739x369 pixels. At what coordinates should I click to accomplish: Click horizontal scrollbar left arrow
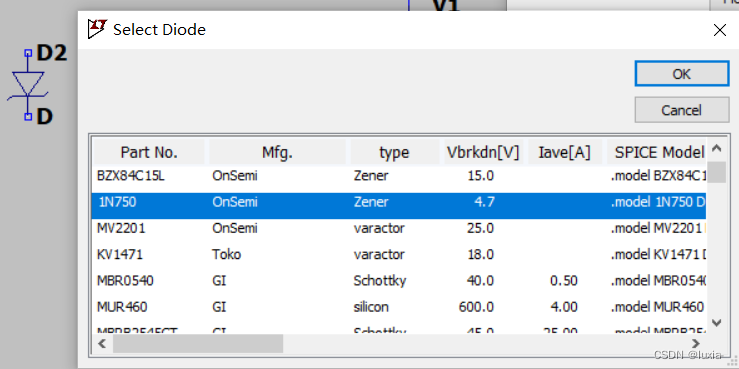[102, 344]
